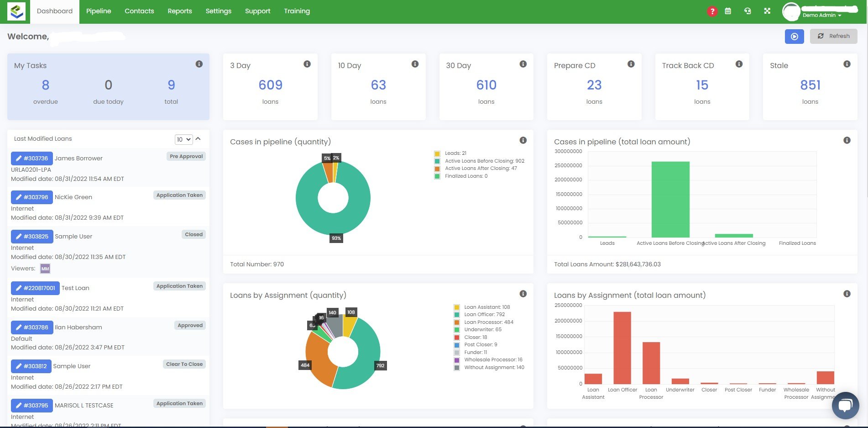
Task: Toggle Without Assignment legend entry
Action: 494,368
